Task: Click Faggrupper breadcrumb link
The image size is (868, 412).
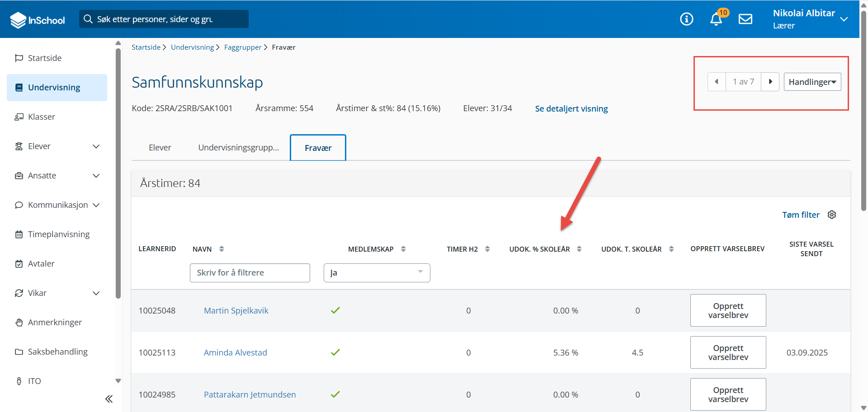Action: tap(243, 47)
